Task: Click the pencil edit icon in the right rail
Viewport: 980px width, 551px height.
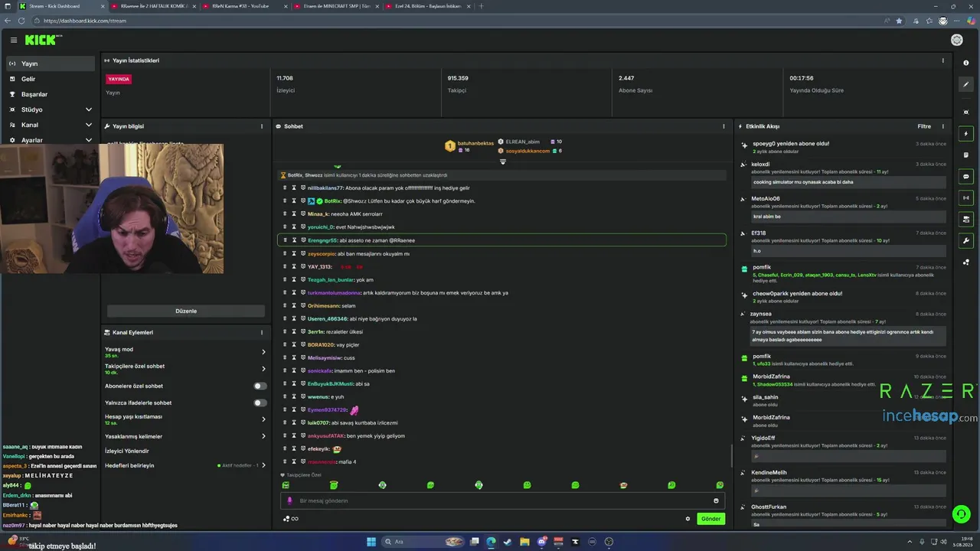Action: [966, 85]
